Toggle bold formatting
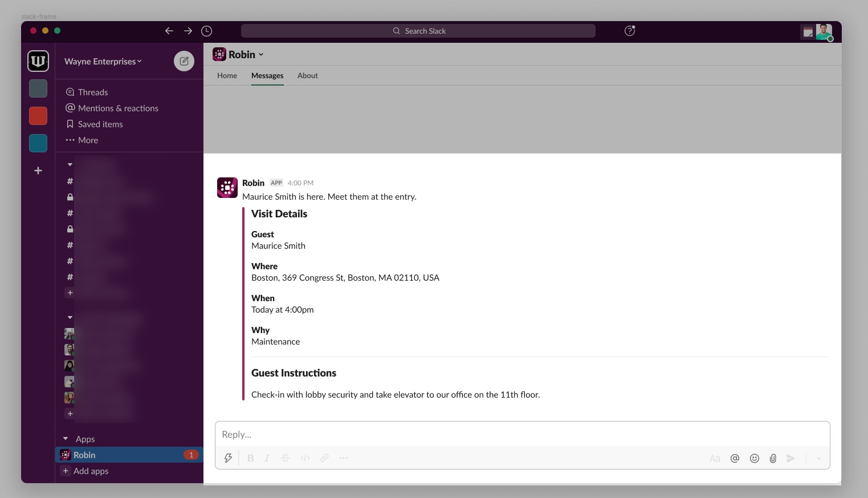Image resolution: width=868 pixels, height=498 pixels. [250, 458]
